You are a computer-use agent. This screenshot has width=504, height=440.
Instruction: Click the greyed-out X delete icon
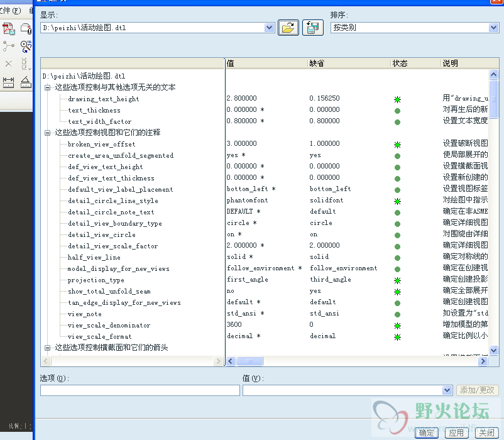pos(9,64)
